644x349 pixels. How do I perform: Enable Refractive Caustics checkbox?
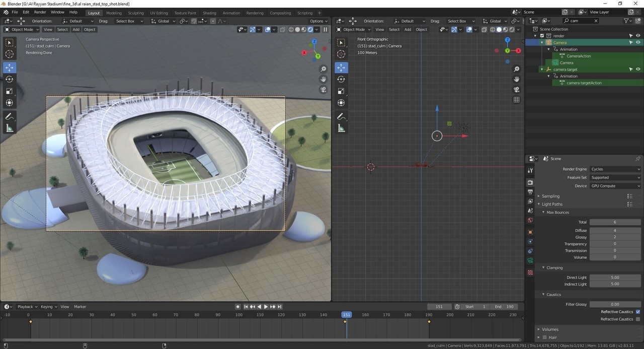coord(638,319)
